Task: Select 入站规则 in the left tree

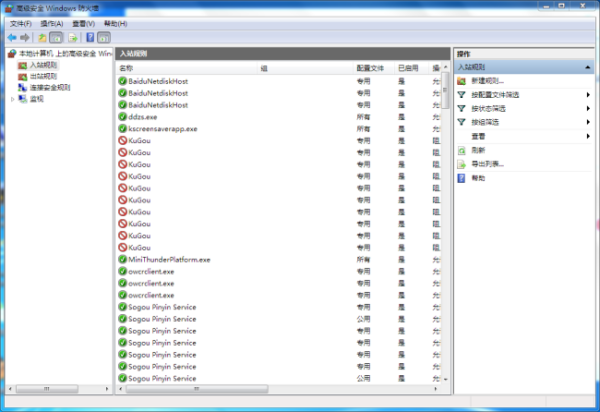Action: pos(43,65)
